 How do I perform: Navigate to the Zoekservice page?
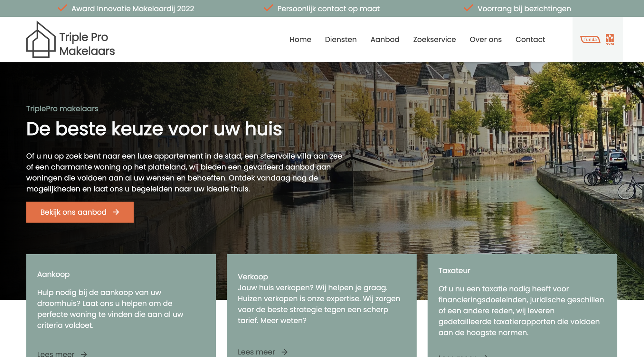tap(434, 39)
